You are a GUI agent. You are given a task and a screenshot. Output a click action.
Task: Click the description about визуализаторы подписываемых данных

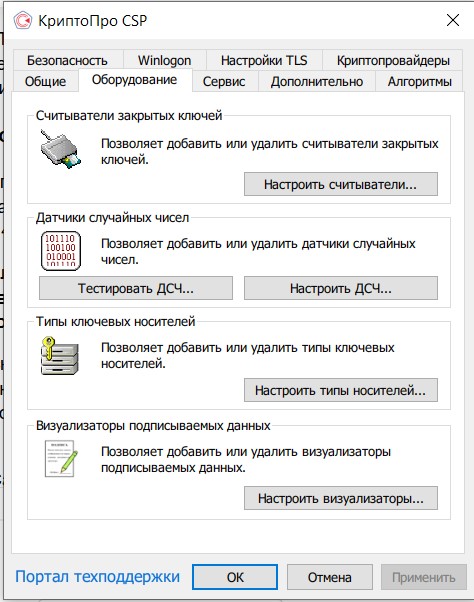point(246,459)
